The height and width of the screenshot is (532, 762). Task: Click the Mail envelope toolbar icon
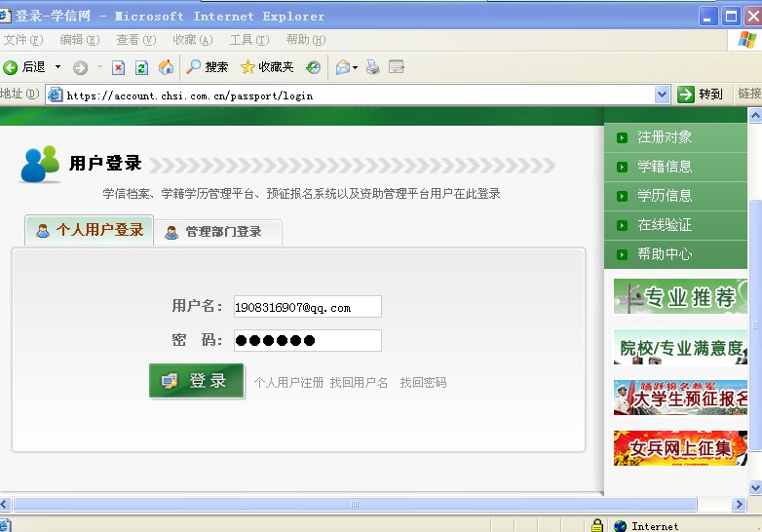coord(343,67)
